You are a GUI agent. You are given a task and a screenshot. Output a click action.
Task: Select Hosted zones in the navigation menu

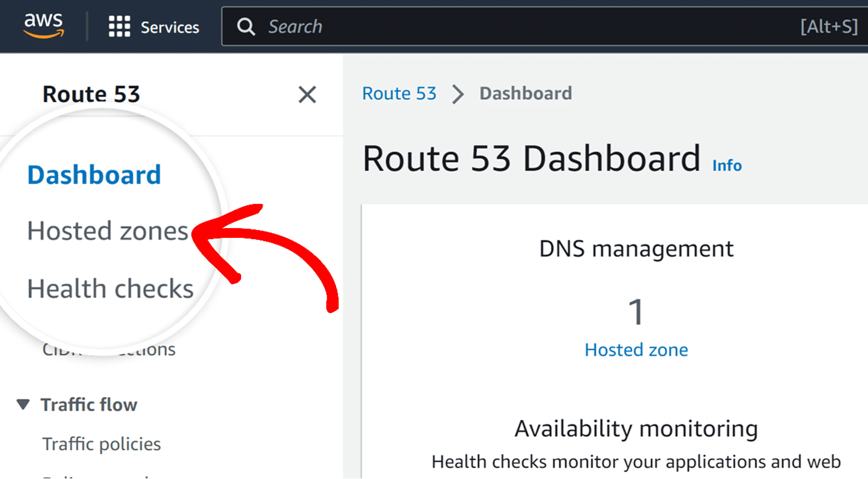point(108,231)
